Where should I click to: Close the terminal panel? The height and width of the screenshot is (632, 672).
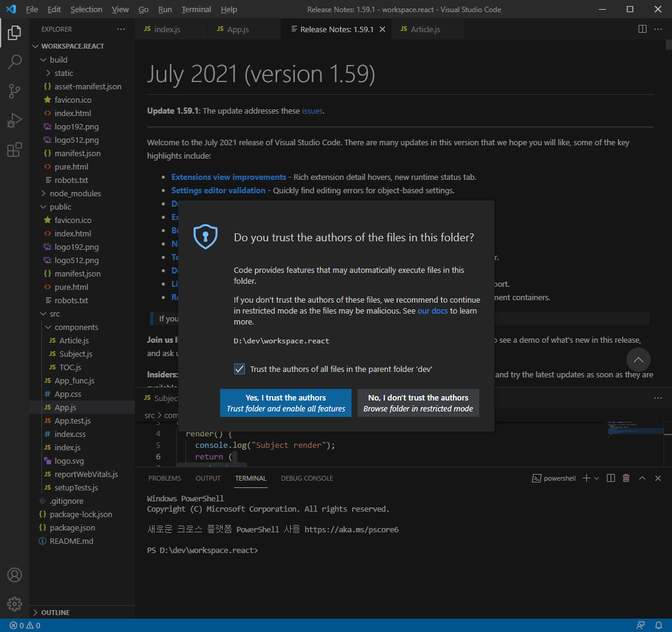point(658,478)
